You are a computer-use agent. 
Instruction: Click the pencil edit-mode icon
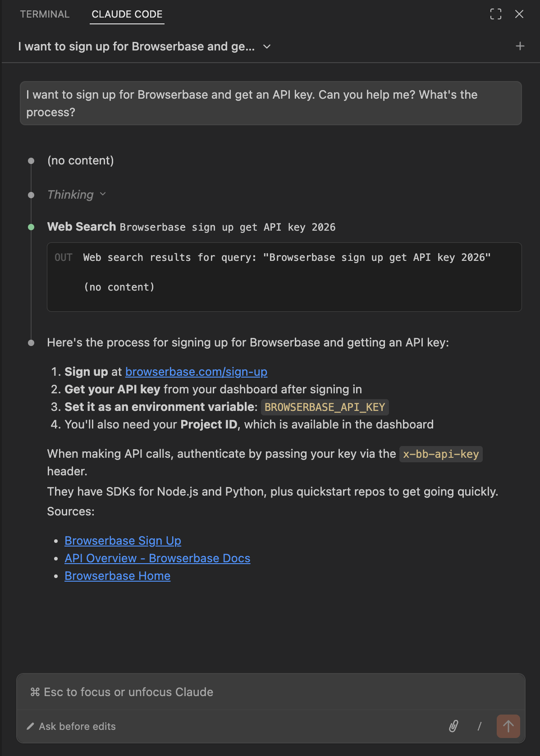(30, 726)
